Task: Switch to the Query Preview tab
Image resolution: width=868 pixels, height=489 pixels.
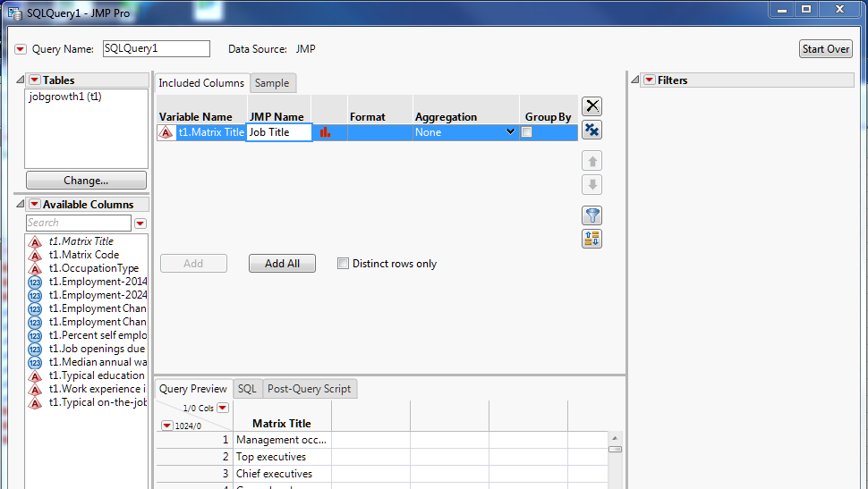Action: pyautogui.click(x=193, y=389)
